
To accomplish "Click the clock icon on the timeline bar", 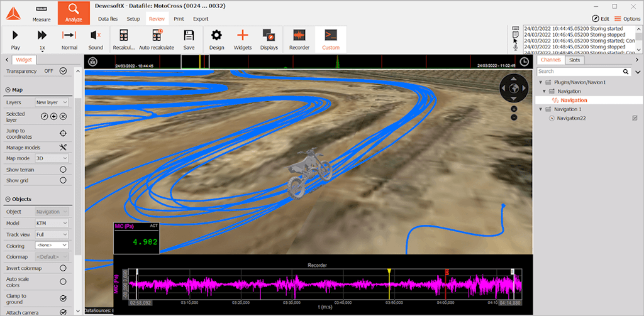I will coord(525,62).
